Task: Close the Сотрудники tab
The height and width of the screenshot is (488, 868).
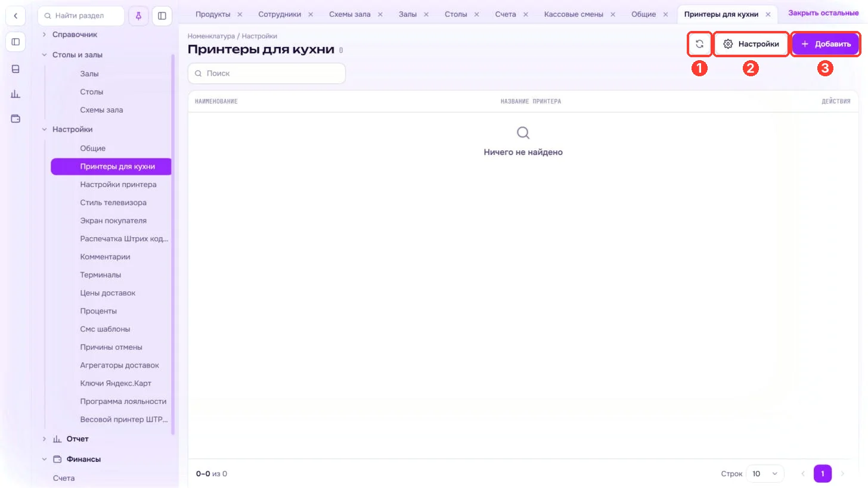Action: pos(311,14)
